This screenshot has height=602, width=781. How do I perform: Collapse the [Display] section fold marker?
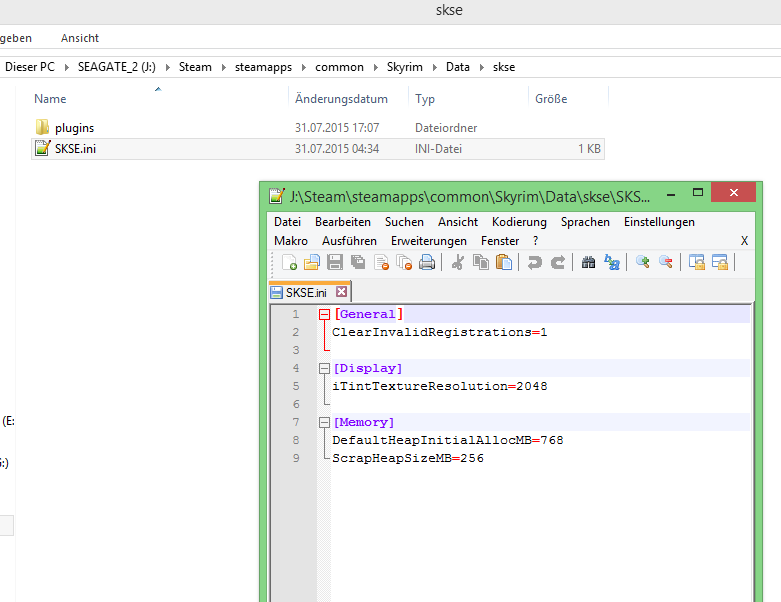click(324, 368)
